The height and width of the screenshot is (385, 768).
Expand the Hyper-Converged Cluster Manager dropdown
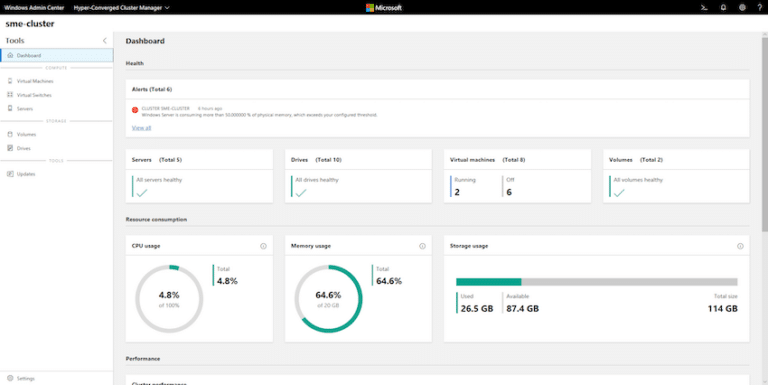pyautogui.click(x=121, y=7)
